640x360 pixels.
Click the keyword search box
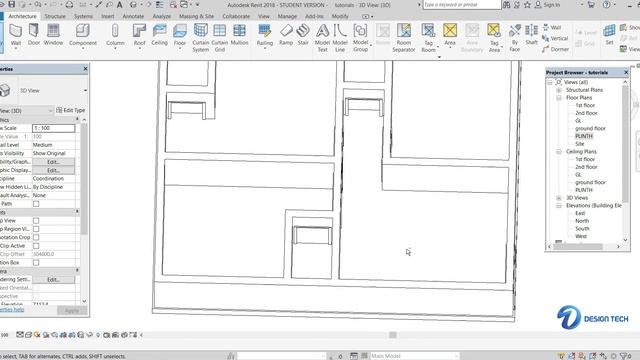tap(462, 5)
